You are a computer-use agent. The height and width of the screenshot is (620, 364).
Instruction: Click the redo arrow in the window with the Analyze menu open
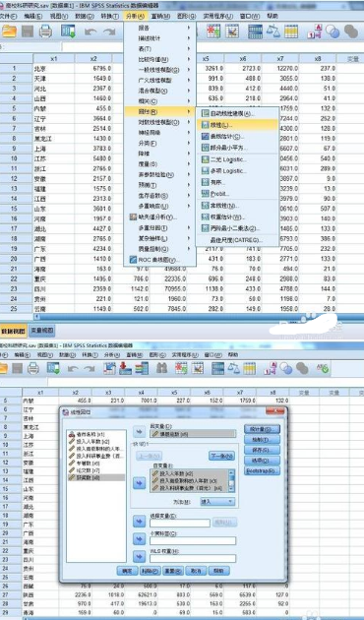[109, 32]
